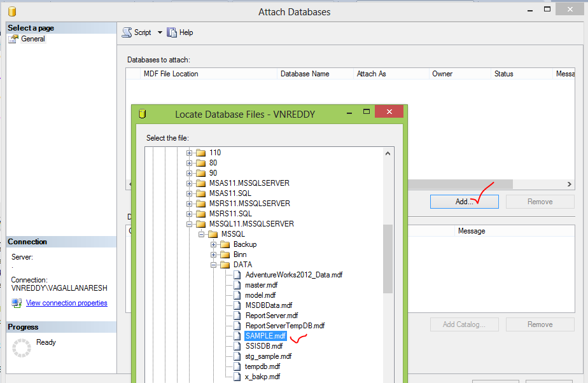Select the Backup folder icon
Image resolution: width=588 pixels, height=383 pixels.
[225, 244]
